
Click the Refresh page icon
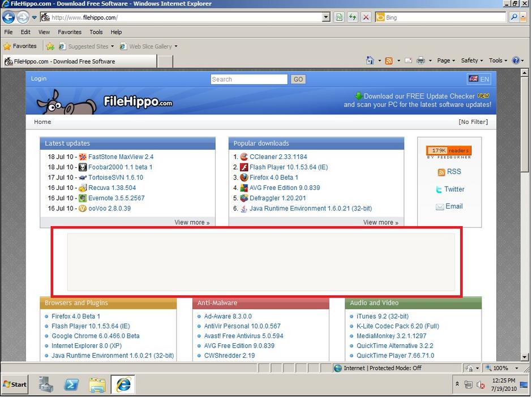[353, 18]
